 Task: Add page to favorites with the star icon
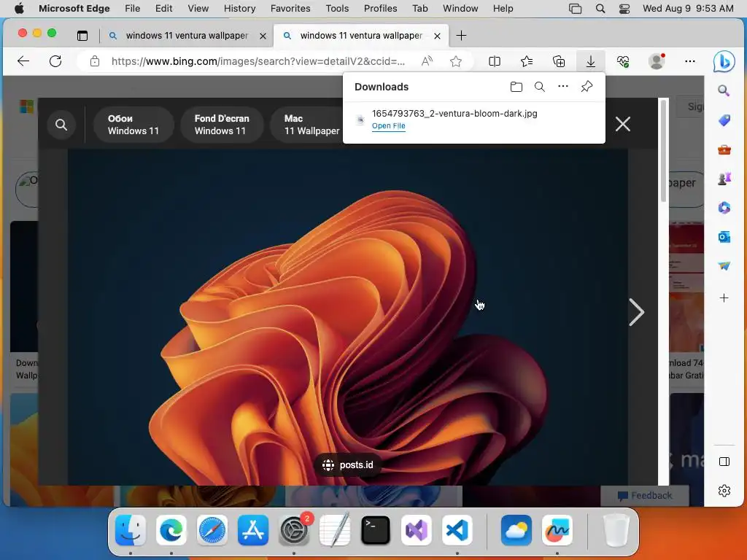click(456, 61)
